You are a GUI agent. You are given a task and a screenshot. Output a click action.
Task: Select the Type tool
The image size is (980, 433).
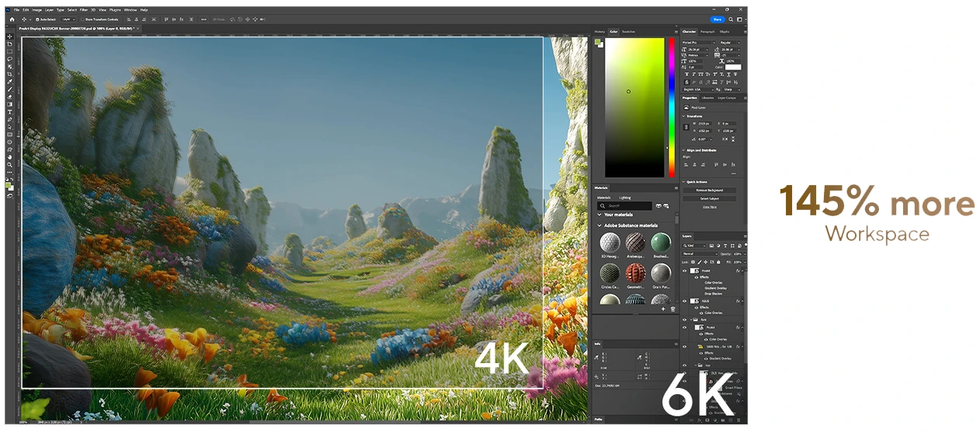pos(9,112)
